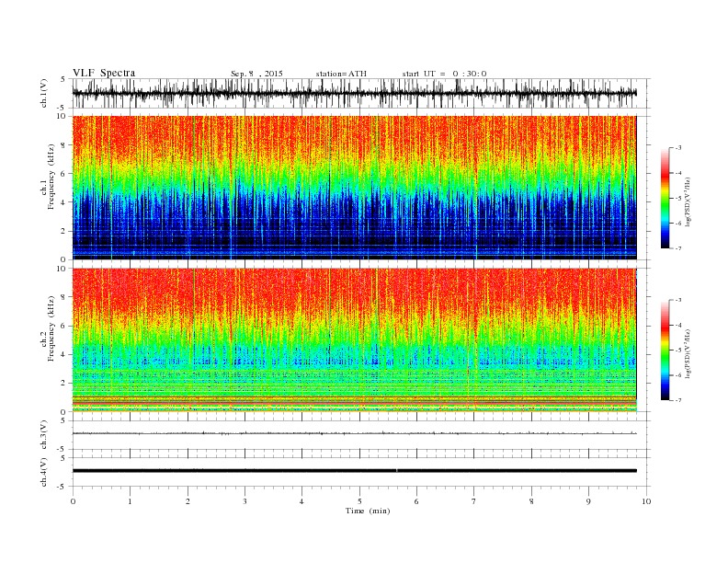Click the "4" kHz tick of ch.1 spectrogram
Screen dimensions: 728x563
(x=63, y=202)
